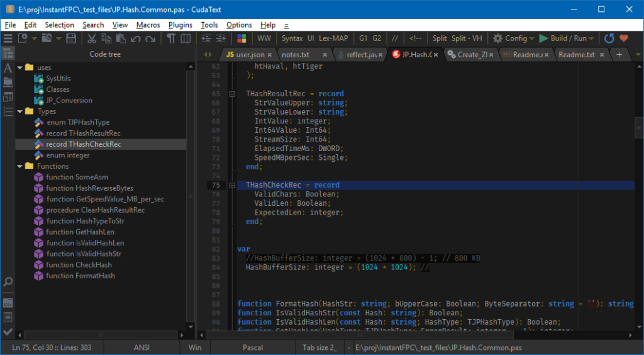
Task: Collapse the 'Functions' folder in the code tree
Action: pyautogui.click(x=20, y=166)
